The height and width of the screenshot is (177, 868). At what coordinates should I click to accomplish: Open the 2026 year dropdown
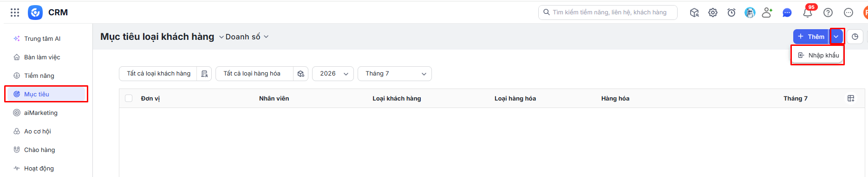pyautogui.click(x=333, y=74)
